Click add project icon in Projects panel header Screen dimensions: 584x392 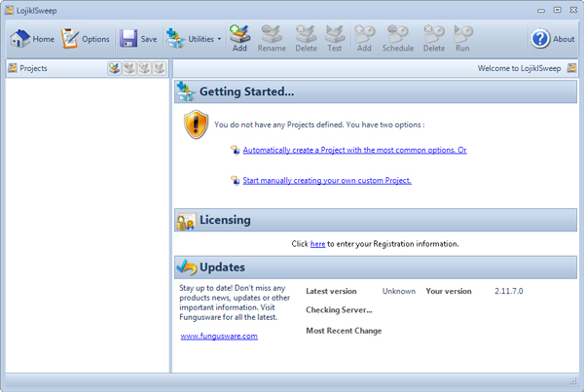coord(114,68)
